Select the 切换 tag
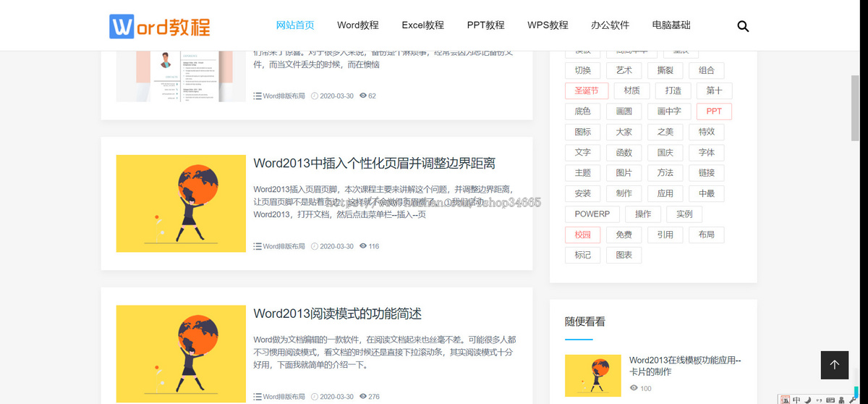Viewport: 868px width, 404px height. click(583, 70)
